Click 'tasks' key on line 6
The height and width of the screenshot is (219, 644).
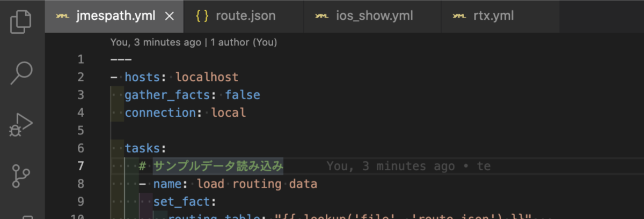pos(142,148)
